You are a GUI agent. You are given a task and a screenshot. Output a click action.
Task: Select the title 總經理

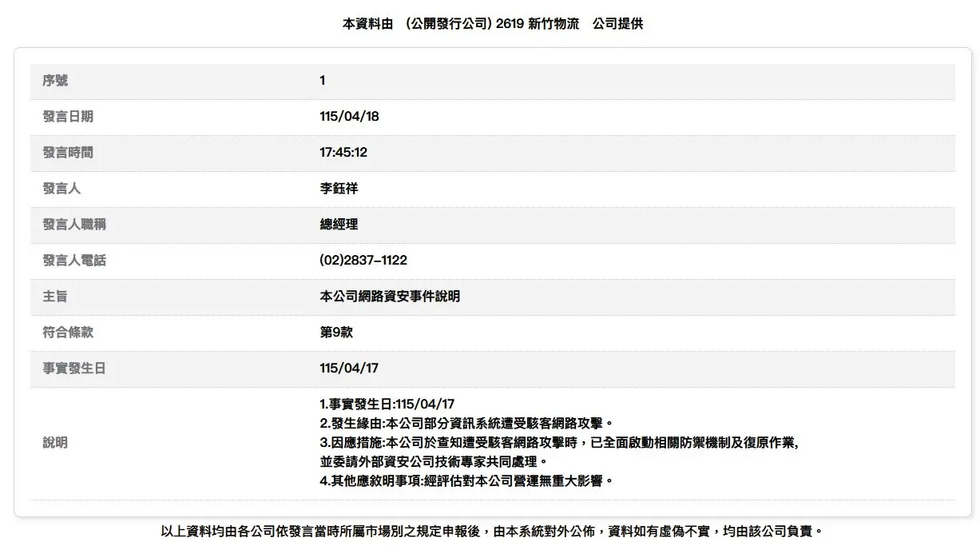point(339,225)
